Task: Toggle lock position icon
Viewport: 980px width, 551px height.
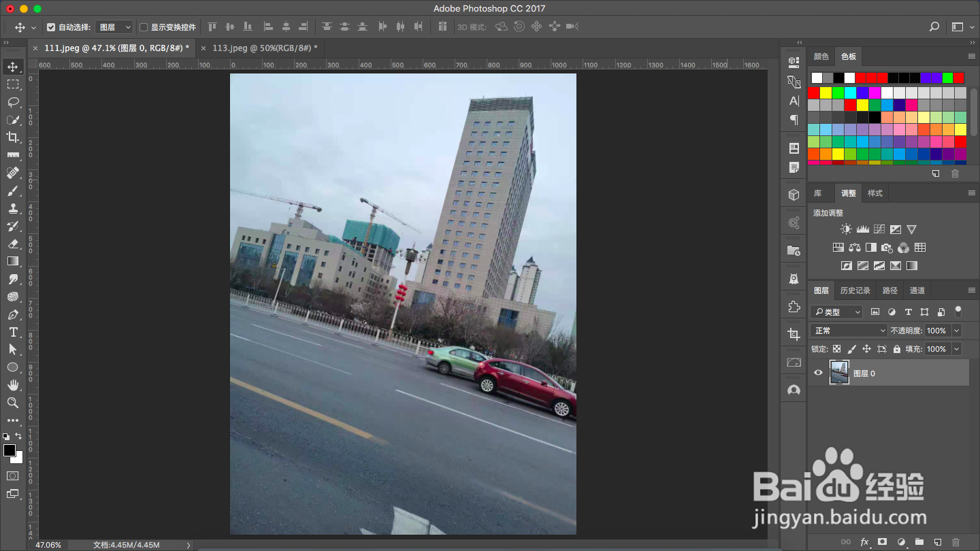Action: [x=866, y=349]
